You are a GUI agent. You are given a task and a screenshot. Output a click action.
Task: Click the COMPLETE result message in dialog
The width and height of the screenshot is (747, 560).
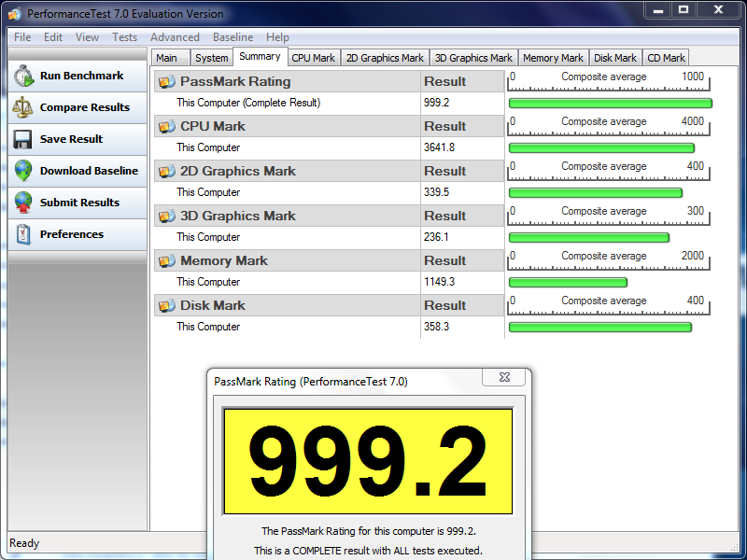368,551
